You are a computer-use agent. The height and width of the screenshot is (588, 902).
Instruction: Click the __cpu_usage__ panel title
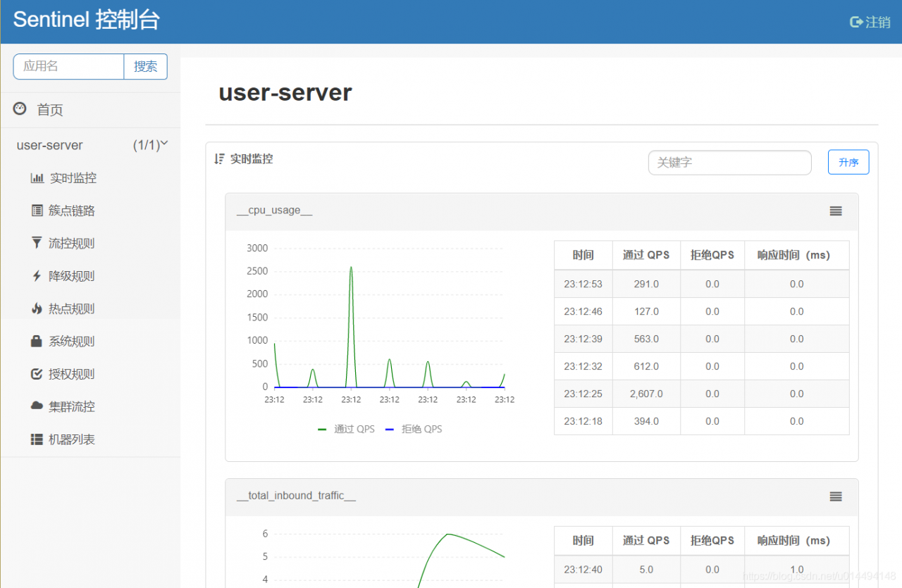[x=275, y=210]
